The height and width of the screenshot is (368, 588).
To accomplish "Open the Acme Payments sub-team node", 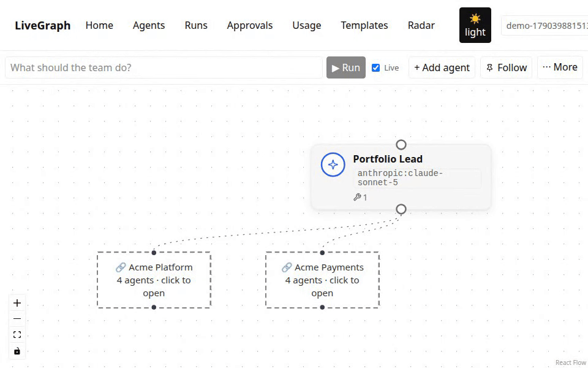I will (322, 280).
